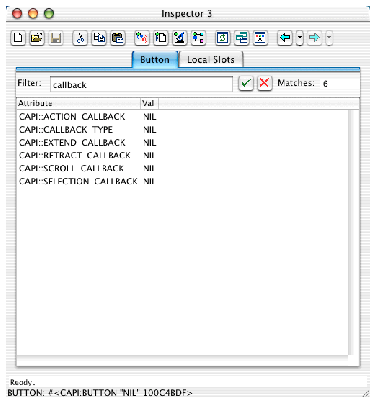Image resolution: width=377 pixels, height=406 pixels.
Task: Apply the filter with the green checkmark
Action: click(x=246, y=83)
